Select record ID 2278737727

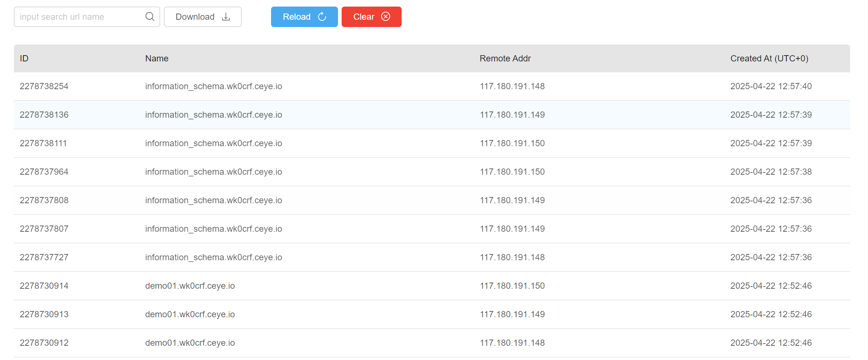(44, 257)
